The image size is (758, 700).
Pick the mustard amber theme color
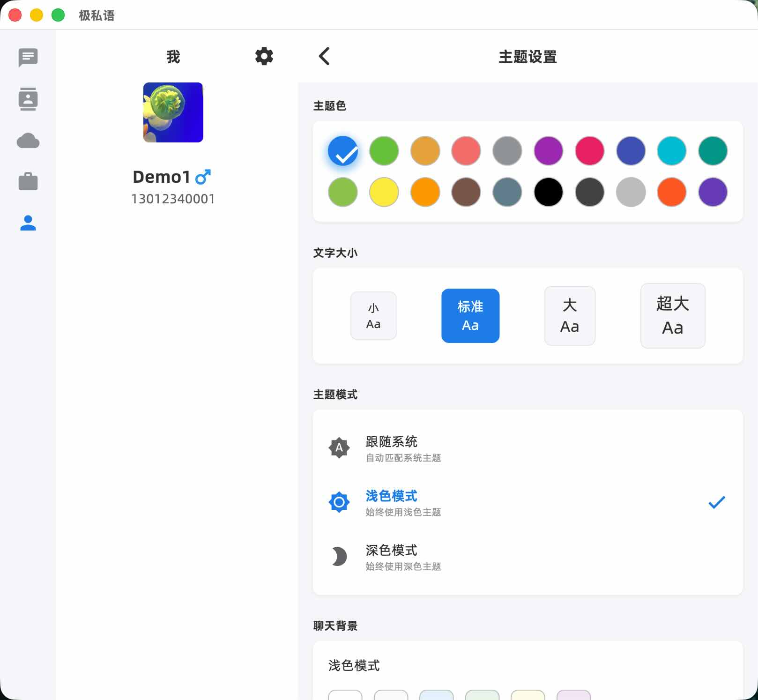pyautogui.click(x=425, y=151)
